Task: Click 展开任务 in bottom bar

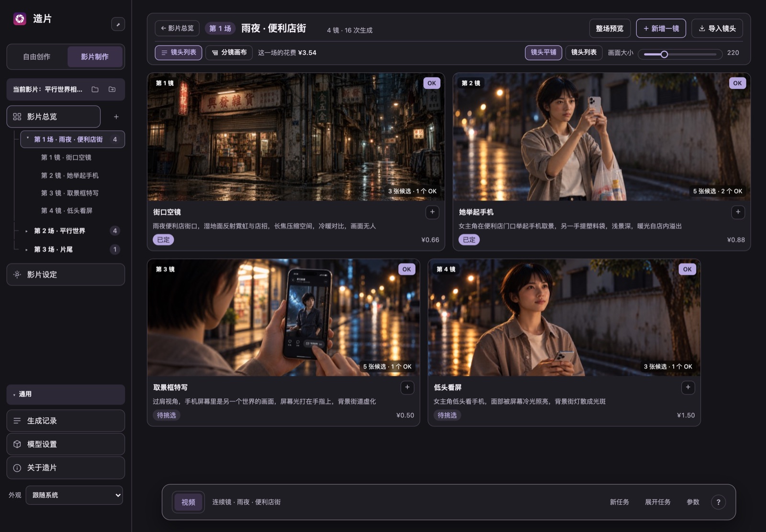Action: (657, 502)
